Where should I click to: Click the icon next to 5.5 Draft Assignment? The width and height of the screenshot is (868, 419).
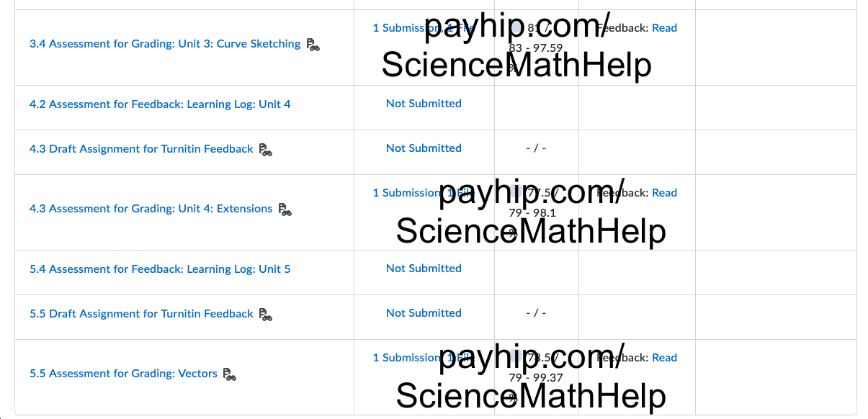(x=266, y=315)
